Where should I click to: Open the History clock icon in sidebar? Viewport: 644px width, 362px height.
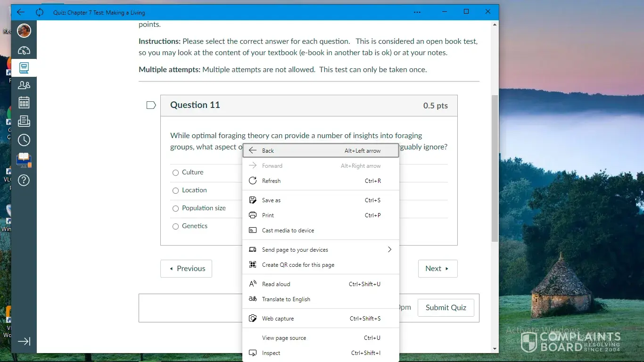point(24,140)
